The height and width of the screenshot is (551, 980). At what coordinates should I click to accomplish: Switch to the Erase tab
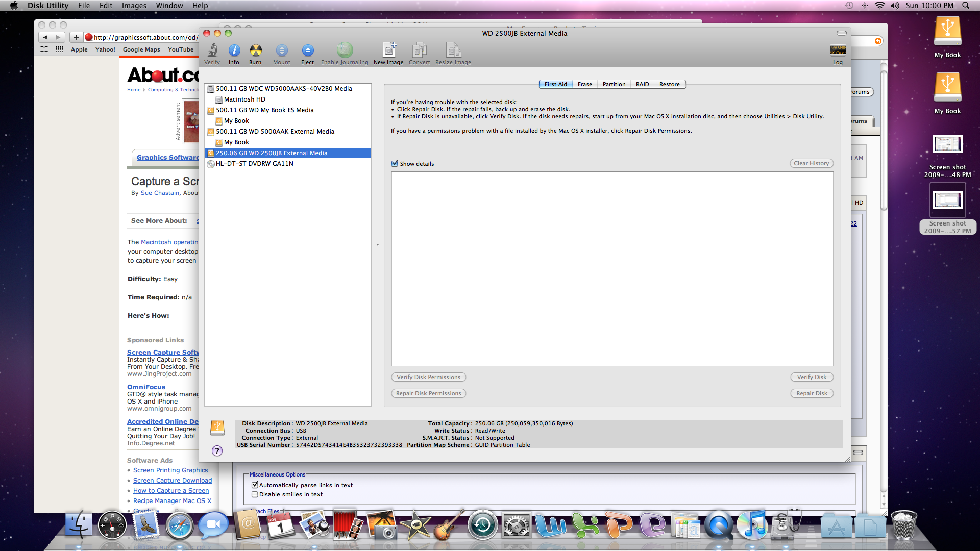[585, 85]
